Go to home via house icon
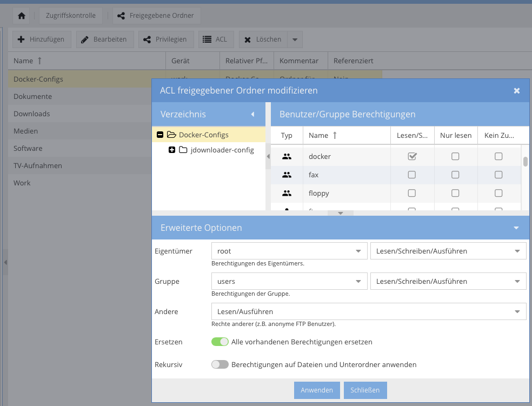532x406 pixels. click(x=22, y=16)
